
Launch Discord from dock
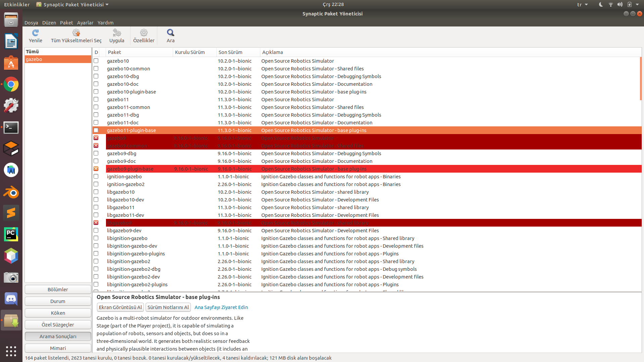[x=11, y=299]
